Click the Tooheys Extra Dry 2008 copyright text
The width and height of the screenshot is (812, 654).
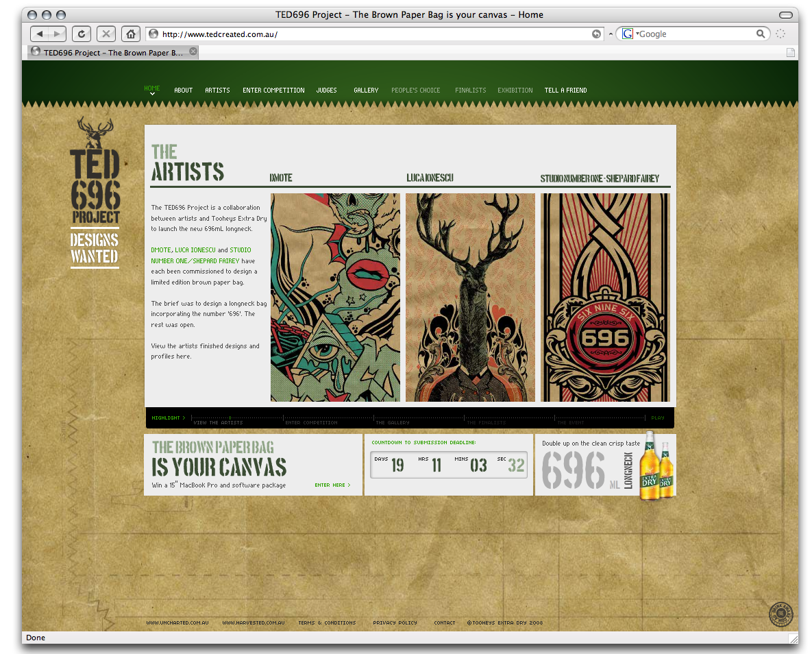(x=505, y=623)
